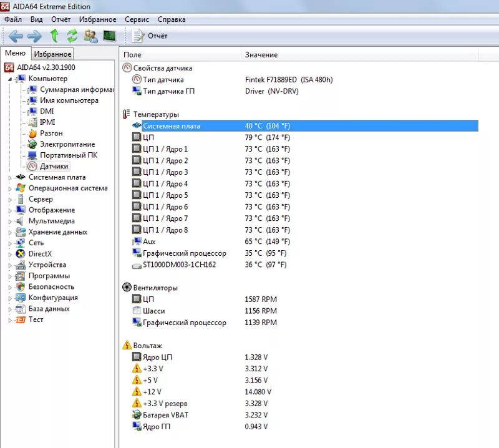499x448 pixels.
Task: Click the Отчёт toolbar button label
Action: point(158,36)
